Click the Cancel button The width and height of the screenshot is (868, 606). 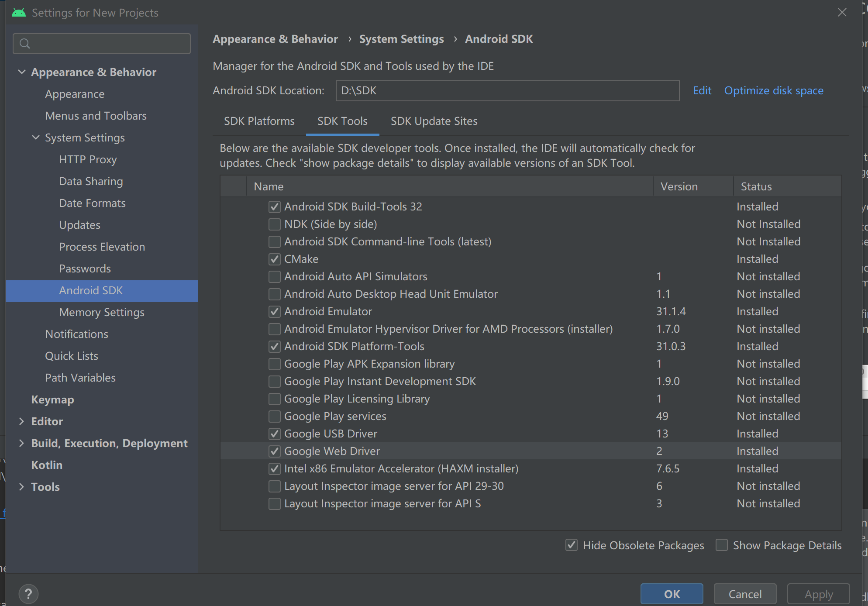point(745,594)
